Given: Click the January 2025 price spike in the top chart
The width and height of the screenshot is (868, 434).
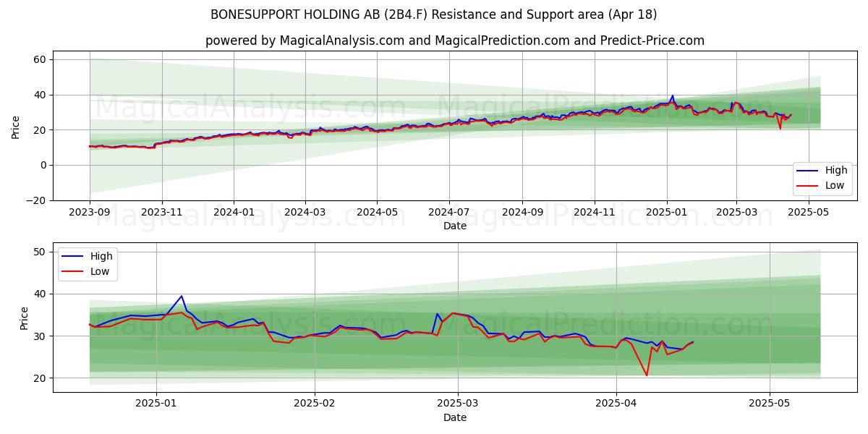Looking at the screenshot, I should (x=673, y=95).
